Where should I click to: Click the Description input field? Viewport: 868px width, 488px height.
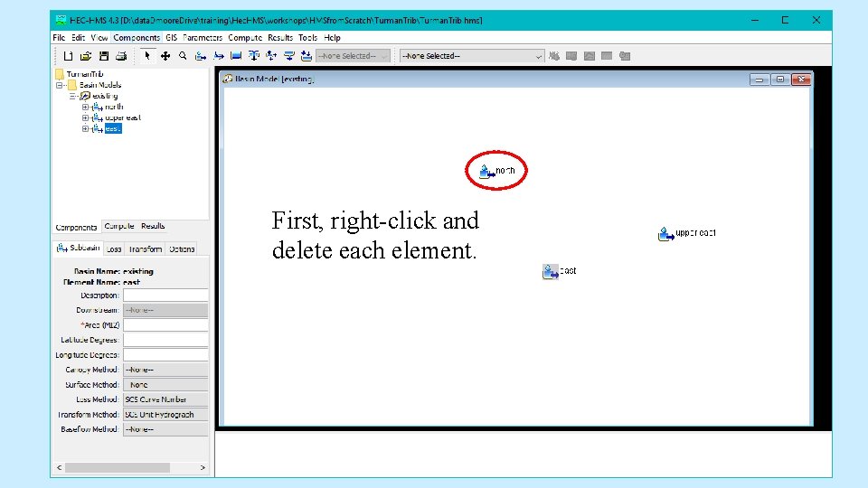pyautogui.click(x=165, y=296)
